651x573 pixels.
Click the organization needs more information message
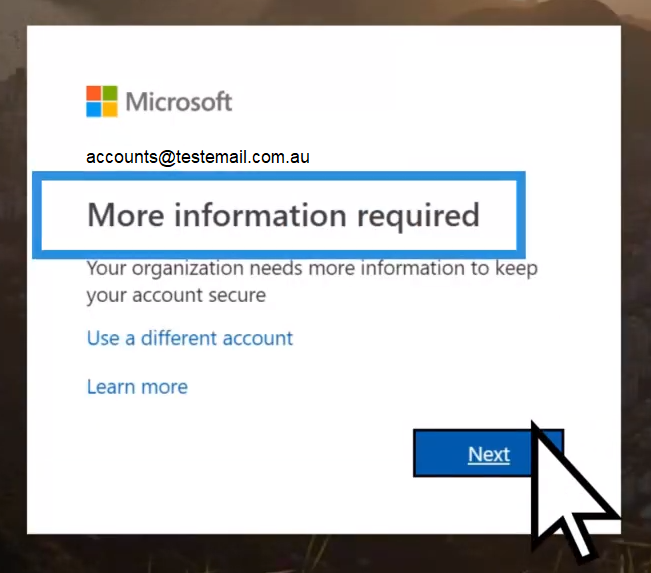[312, 281]
